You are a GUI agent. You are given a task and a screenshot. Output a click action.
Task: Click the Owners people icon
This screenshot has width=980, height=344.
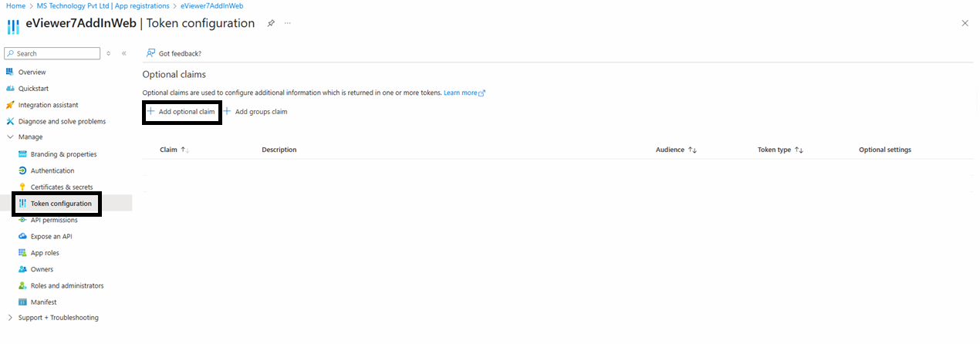[x=22, y=269]
